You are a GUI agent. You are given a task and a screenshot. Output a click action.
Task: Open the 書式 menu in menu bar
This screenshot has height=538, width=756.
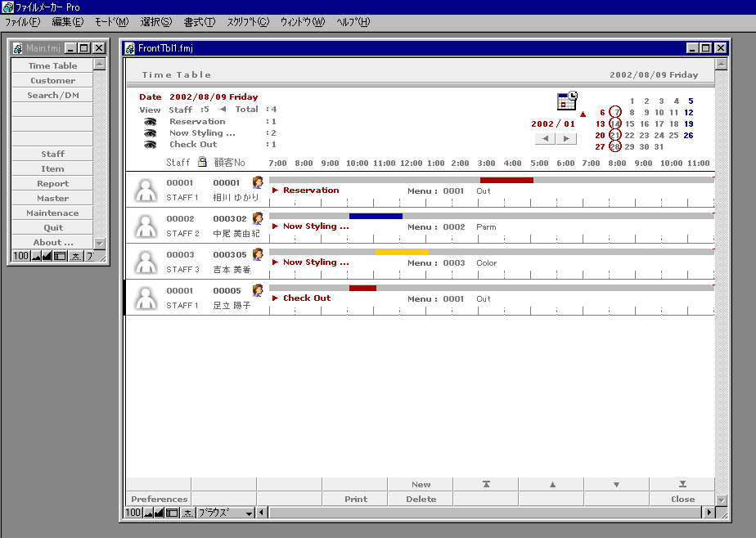[x=199, y=22]
